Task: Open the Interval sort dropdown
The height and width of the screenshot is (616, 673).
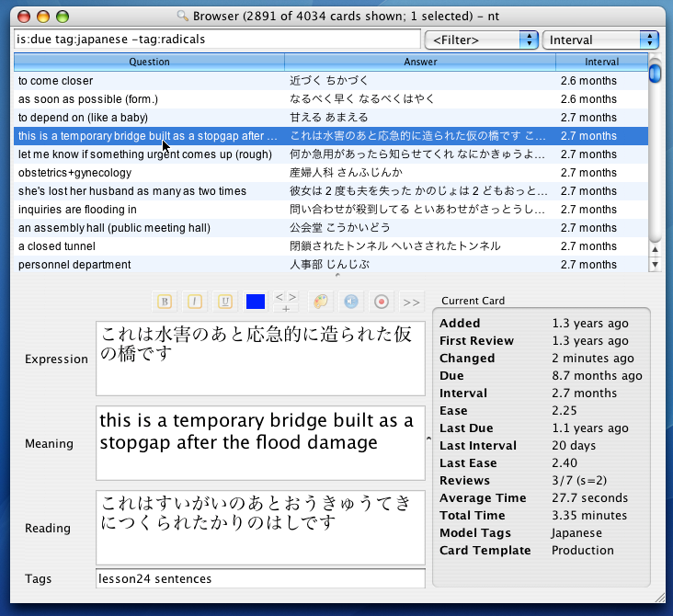Action: click(600, 40)
